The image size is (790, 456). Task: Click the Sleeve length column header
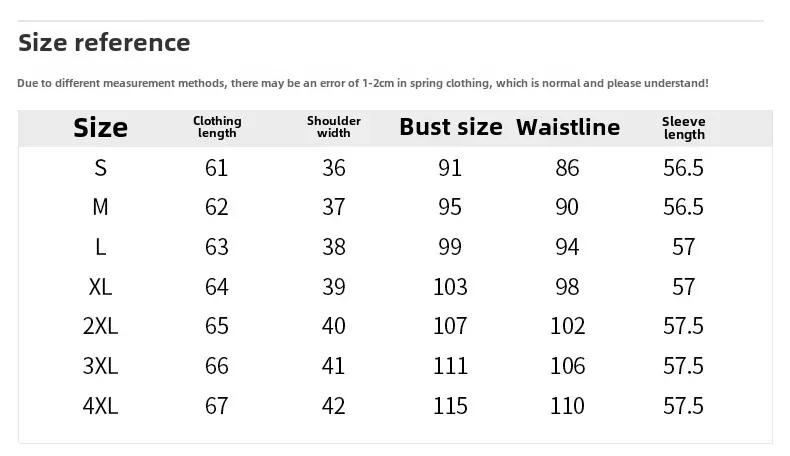click(684, 128)
